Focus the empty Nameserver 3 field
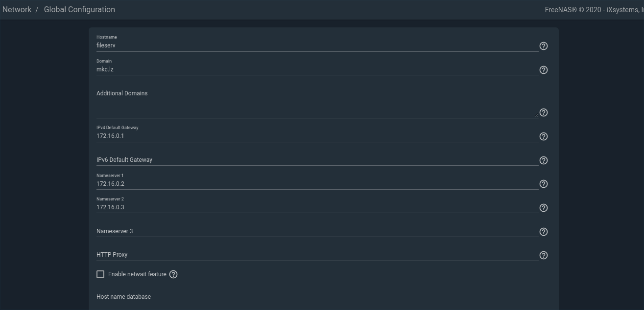The height and width of the screenshot is (310, 644). [x=317, y=231]
